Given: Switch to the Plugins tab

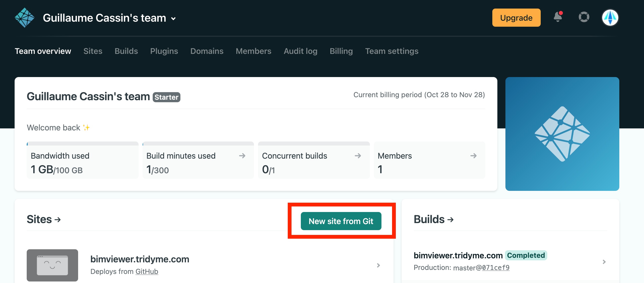Looking at the screenshot, I should pyautogui.click(x=164, y=51).
